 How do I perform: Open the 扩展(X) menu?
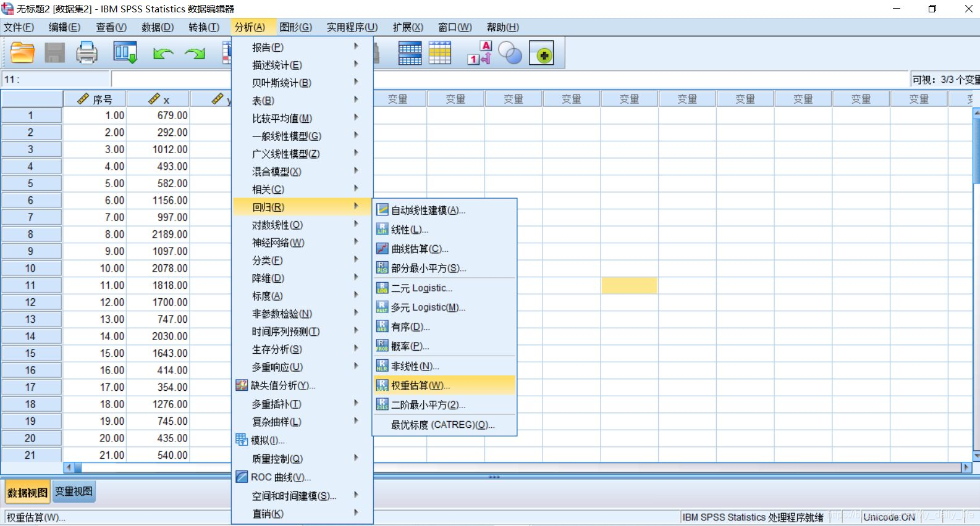tap(408, 27)
